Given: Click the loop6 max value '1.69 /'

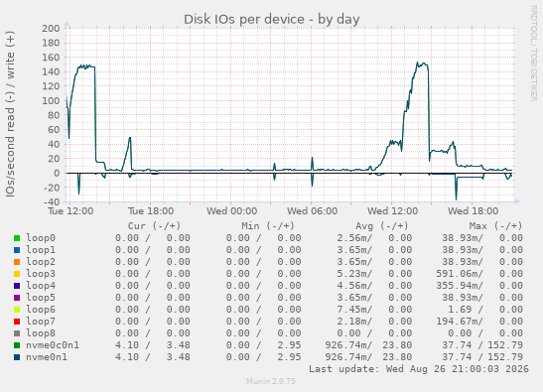Looking at the screenshot, I should [466, 310].
